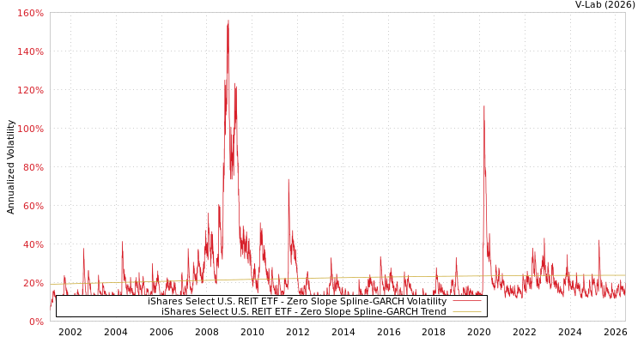Click the Spline-GARCH Volatility legend entry

[297, 301]
